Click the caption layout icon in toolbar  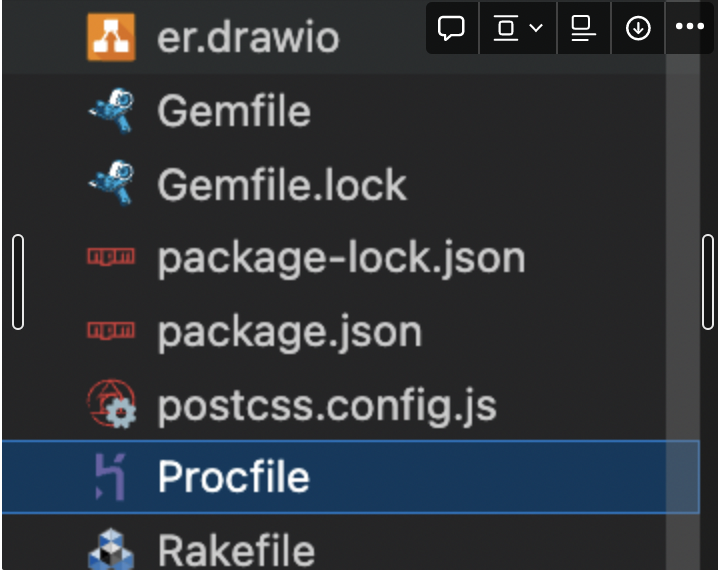click(583, 28)
